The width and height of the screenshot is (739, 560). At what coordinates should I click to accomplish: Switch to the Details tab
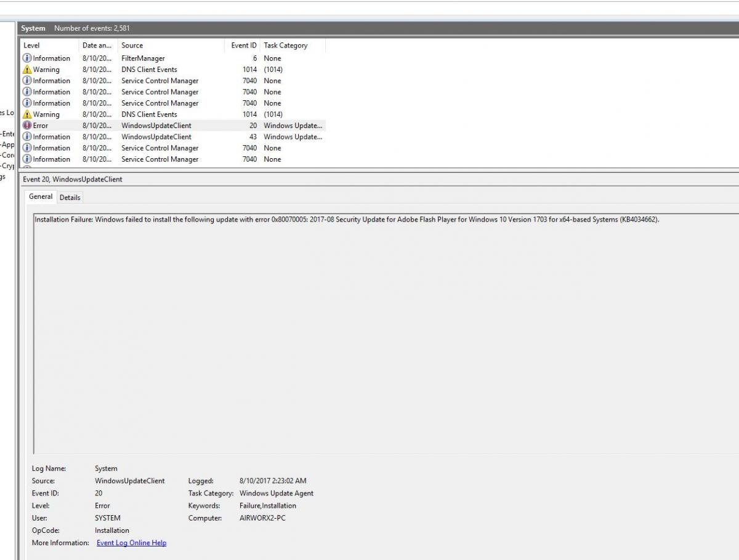[x=70, y=198]
